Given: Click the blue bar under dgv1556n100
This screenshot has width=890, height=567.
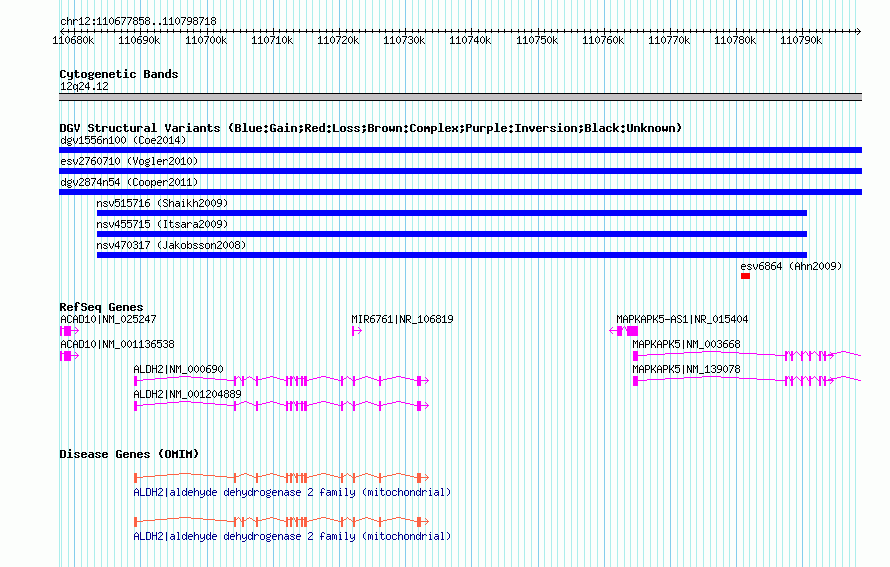Looking at the screenshot, I should 460,150.
